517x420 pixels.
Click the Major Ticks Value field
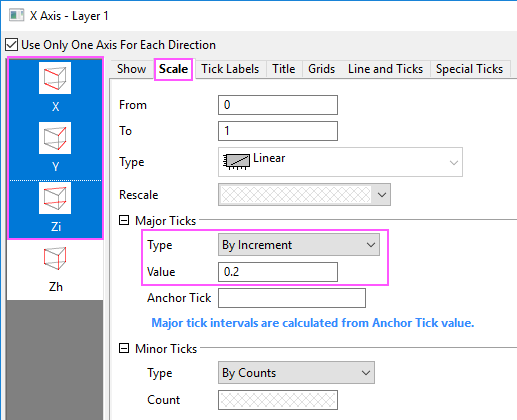278,272
